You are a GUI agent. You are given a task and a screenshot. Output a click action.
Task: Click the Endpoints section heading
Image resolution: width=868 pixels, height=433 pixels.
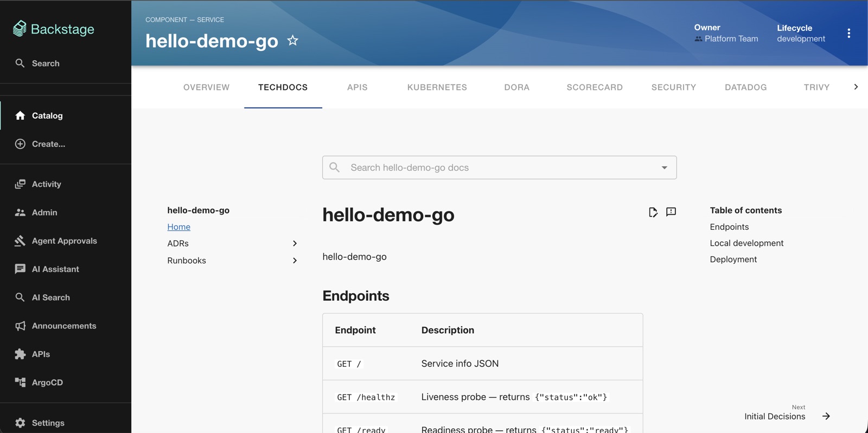(356, 296)
